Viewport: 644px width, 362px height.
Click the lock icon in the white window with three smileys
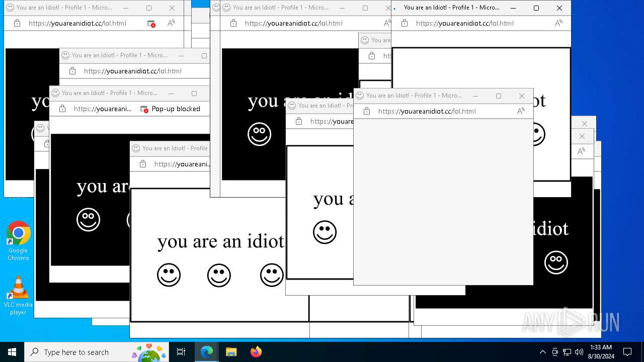(x=143, y=164)
